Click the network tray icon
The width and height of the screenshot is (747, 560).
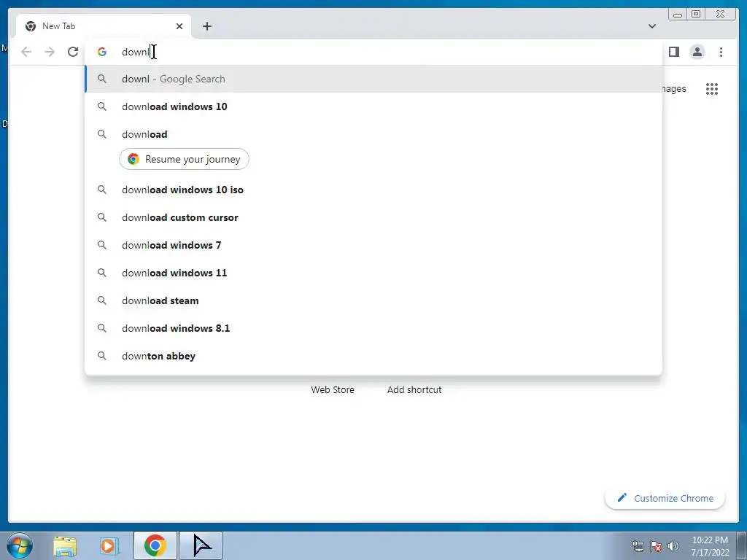click(x=638, y=546)
